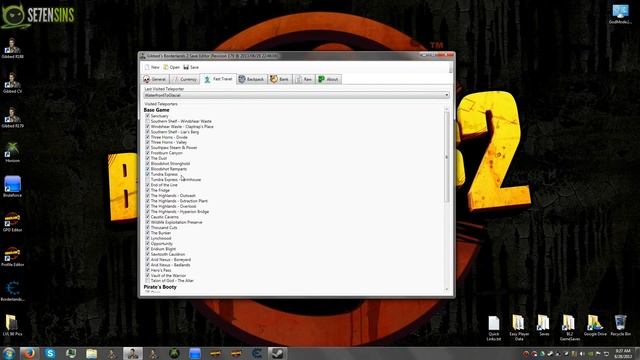Toggle Thousand Cuts checkbox
The image size is (640, 360).
148,227
